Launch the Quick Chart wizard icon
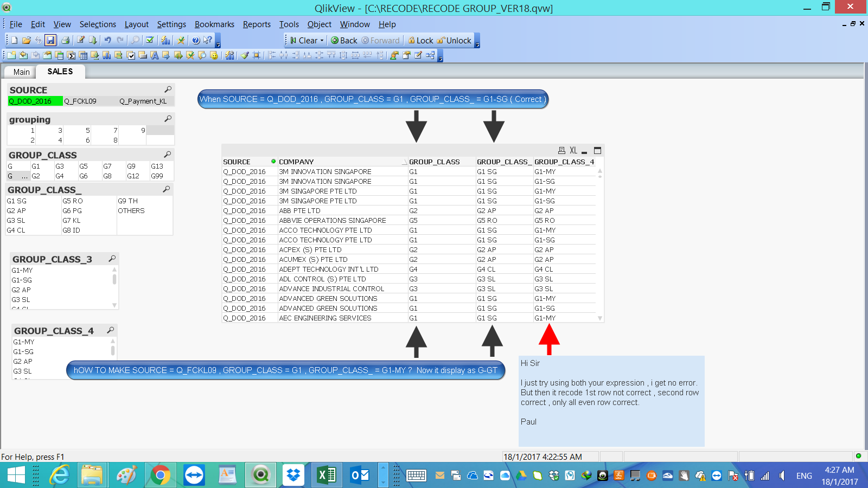This screenshot has height=488, width=868. pyautogui.click(x=166, y=40)
